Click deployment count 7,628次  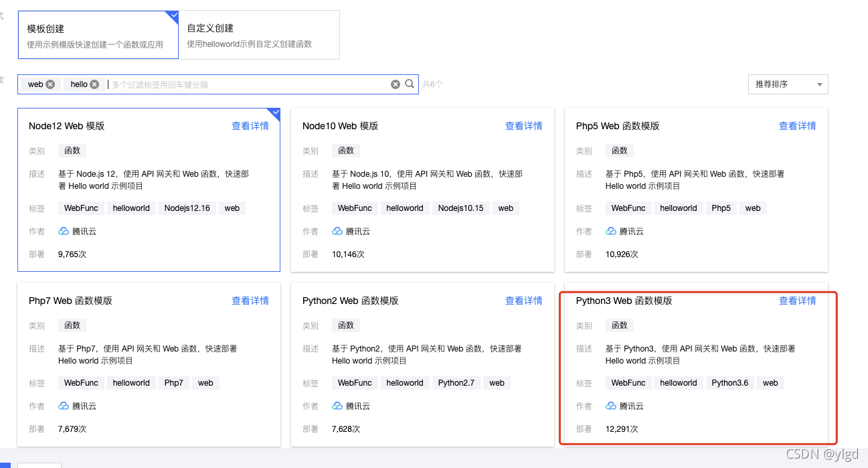click(x=346, y=429)
